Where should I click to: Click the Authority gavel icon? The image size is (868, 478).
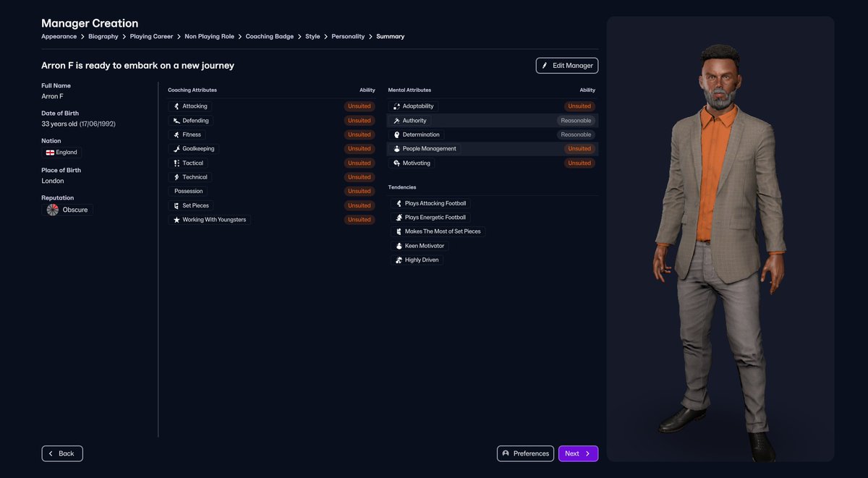point(396,121)
